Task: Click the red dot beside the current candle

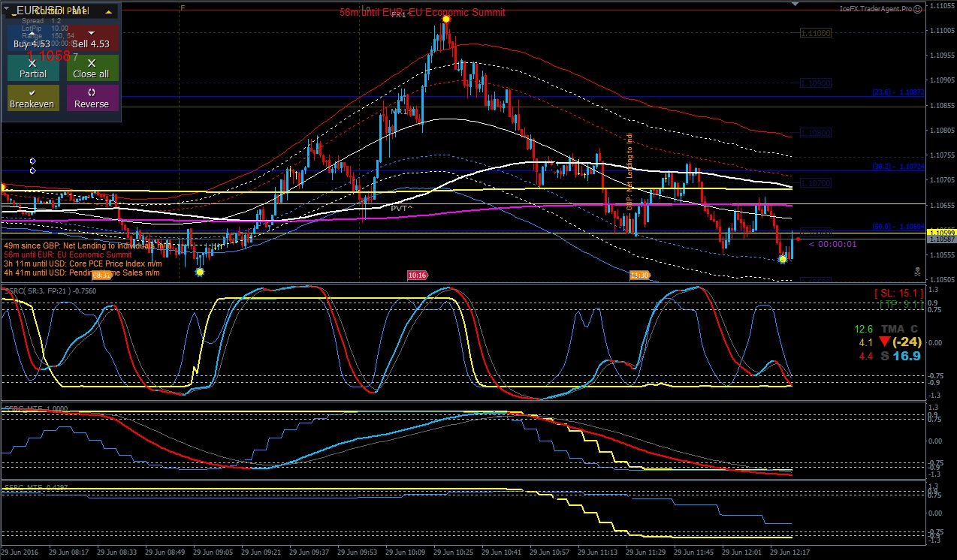Action: (798, 239)
